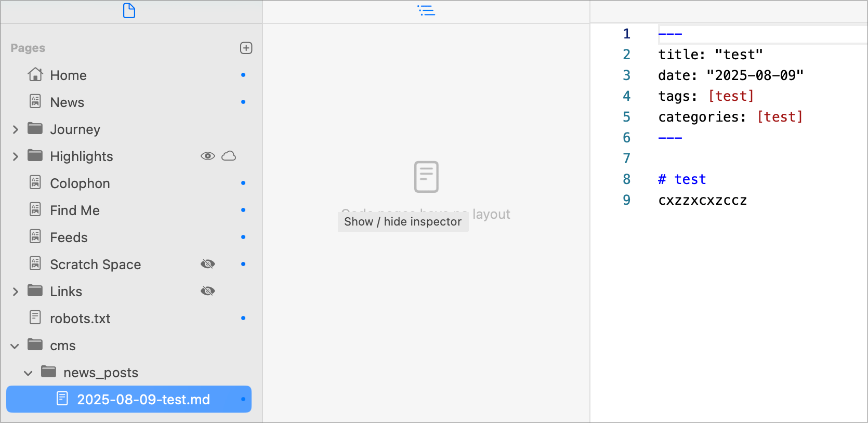Click the robots.txt file icon

click(35, 318)
